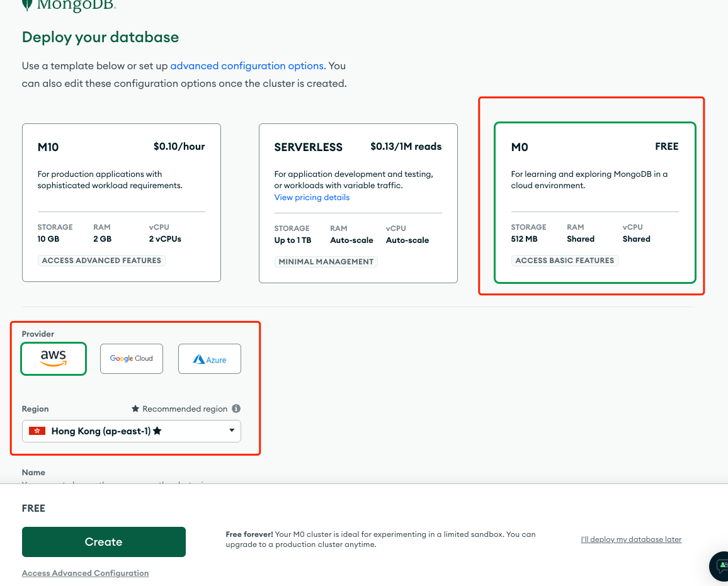
Task: Click the Region dropdown arrow
Action: [232, 431]
